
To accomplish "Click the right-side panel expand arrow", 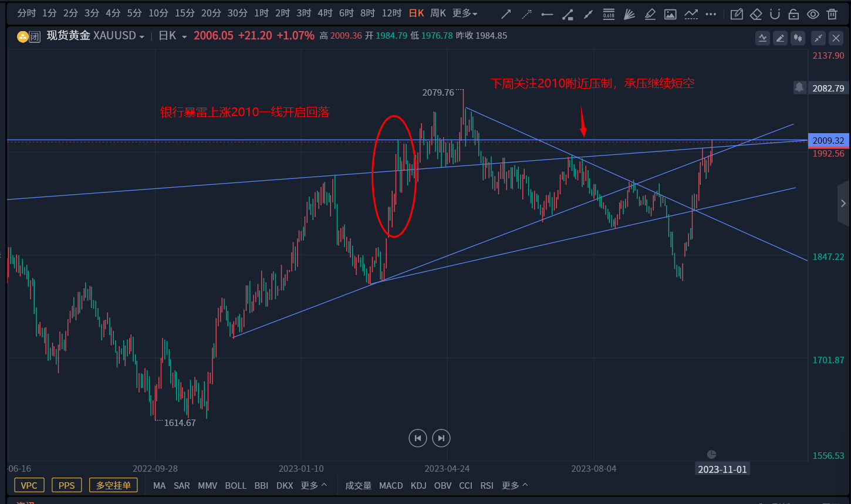I will point(843,204).
